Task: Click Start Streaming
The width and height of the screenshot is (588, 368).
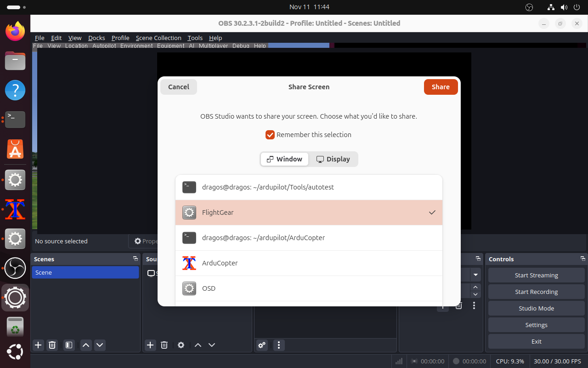Action: tap(536, 275)
